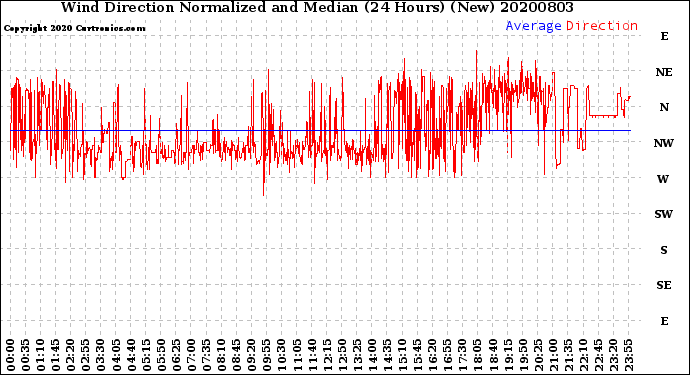
Task: Click the red 'Direction' legend label
Action: pyautogui.click(x=602, y=26)
